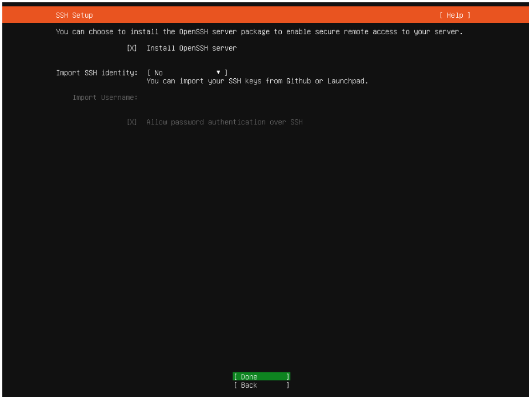Click the "Import SSH identity:" label
The height and width of the screenshot is (398, 532).
click(x=97, y=73)
